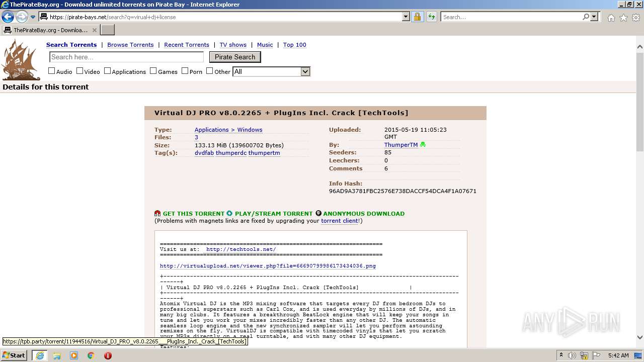Close the ThePirateBay.org tab

click(x=94, y=30)
